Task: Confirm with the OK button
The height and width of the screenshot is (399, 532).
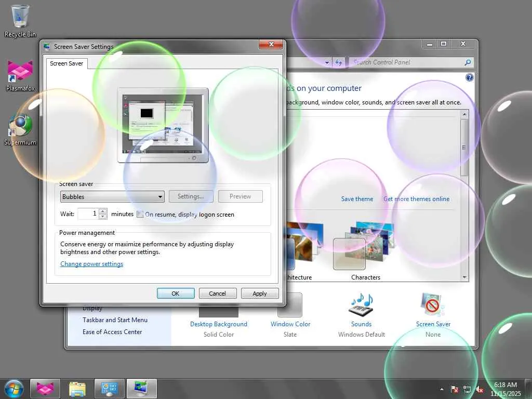Action: click(176, 294)
